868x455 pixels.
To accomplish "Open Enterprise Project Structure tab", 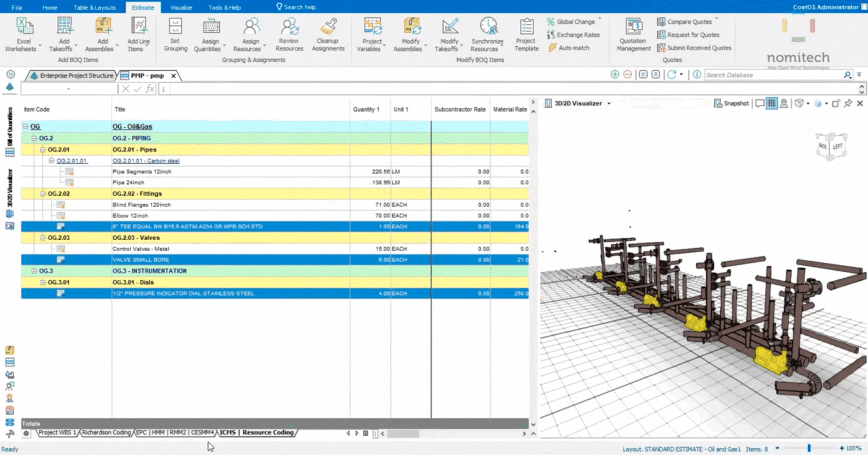I will point(72,76).
